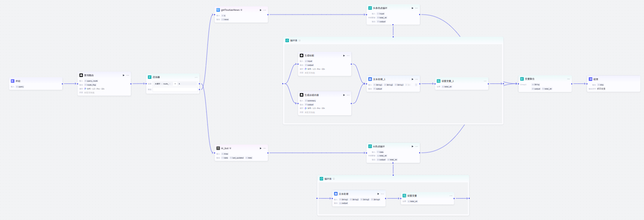Click the query input tag in 开始 node
644x220 pixels.
[x=20, y=87]
